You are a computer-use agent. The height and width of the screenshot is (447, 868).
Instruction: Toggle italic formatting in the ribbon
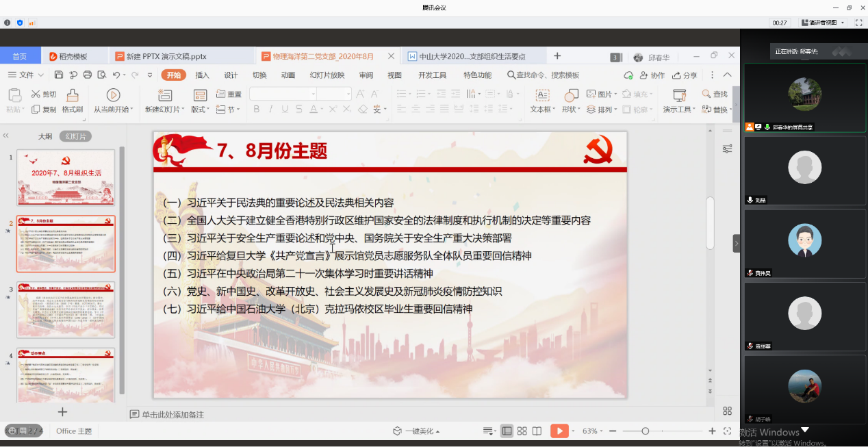[271, 109]
